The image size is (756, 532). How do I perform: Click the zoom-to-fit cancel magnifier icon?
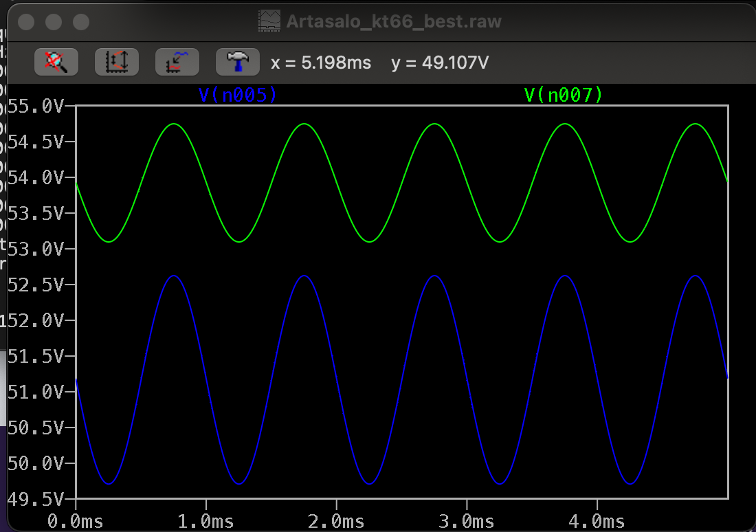56,63
